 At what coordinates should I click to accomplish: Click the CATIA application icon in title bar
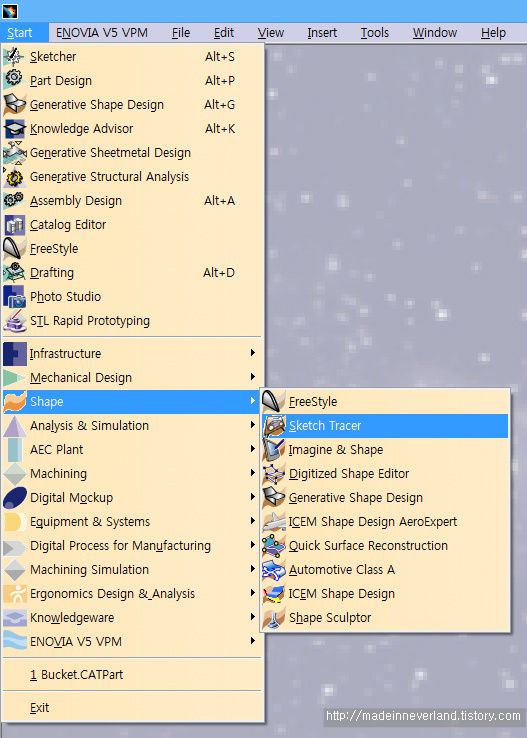pos(9,10)
